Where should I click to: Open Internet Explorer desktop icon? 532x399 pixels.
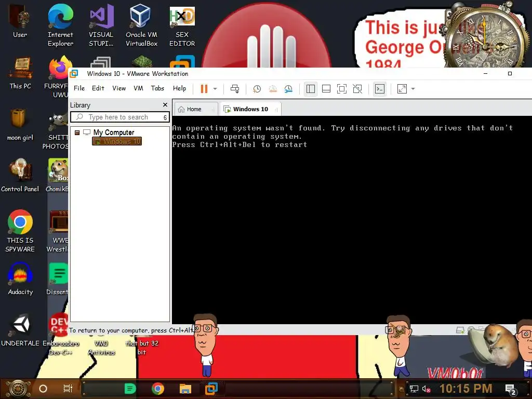point(60,25)
